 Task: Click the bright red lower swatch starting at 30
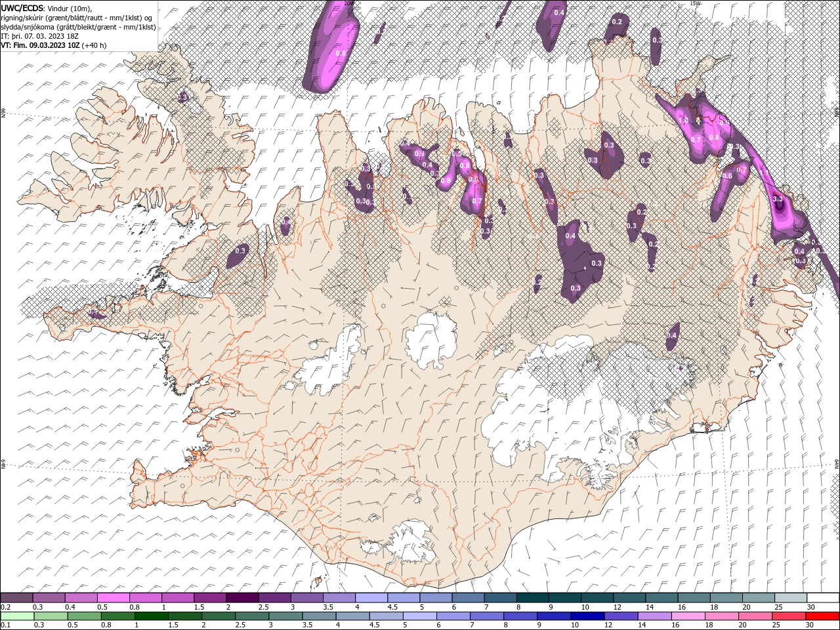point(822,616)
